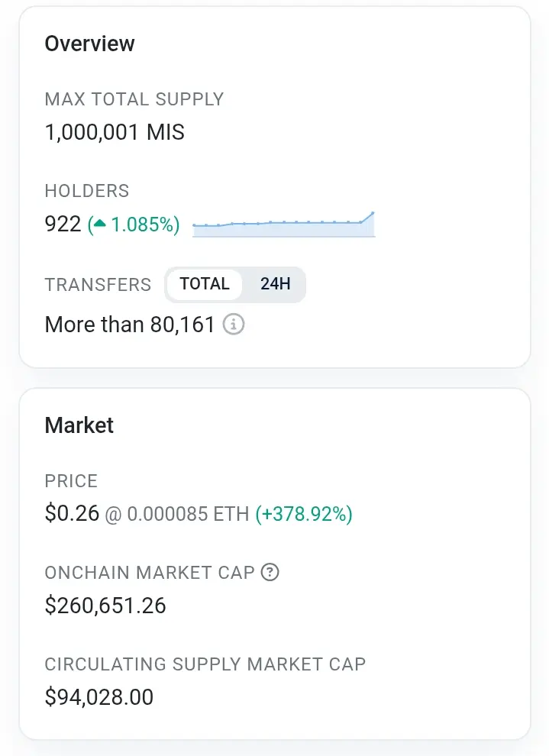Click the CIRCULATING SUPPLY MARKET CAP label

point(205,664)
